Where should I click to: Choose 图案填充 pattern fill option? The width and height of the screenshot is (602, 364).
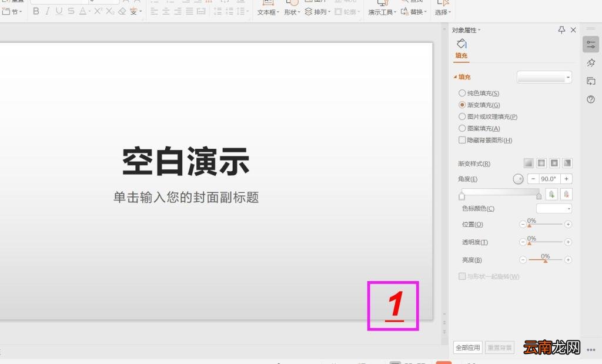coord(462,128)
